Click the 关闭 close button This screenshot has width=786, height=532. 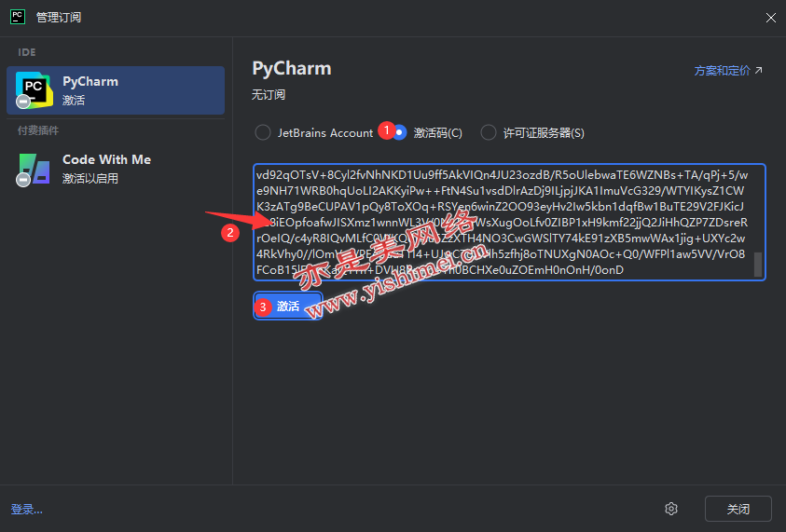[x=738, y=509]
